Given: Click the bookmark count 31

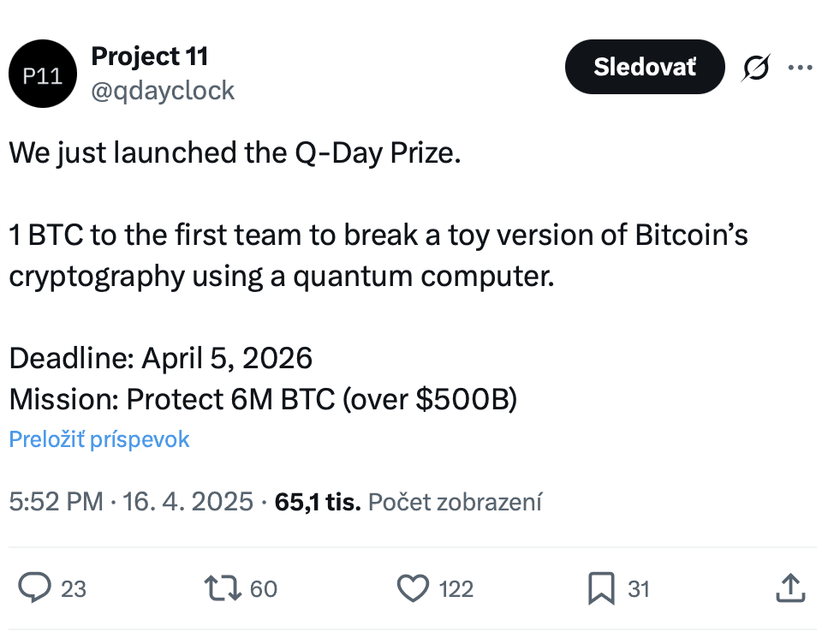Looking at the screenshot, I should coord(639,589).
